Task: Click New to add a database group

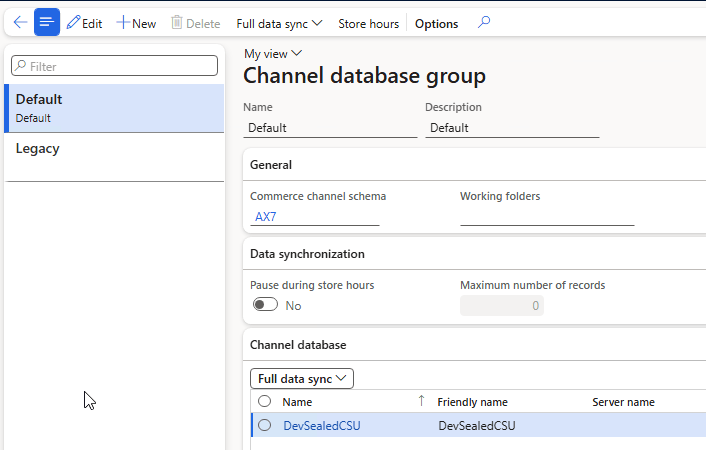Action: pos(136,23)
